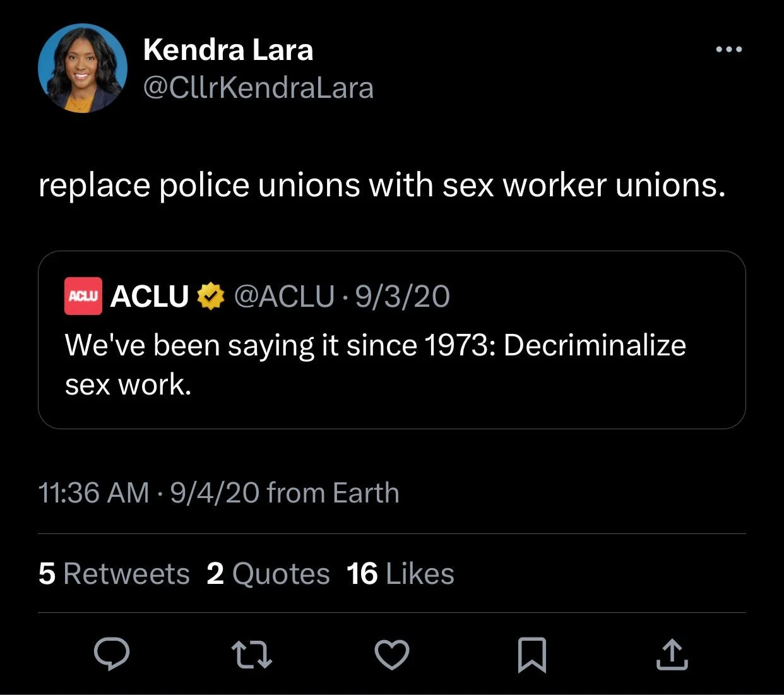The width and height of the screenshot is (784, 695).
Task: Open the three-dot more options menu
Action: click(x=729, y=49)
